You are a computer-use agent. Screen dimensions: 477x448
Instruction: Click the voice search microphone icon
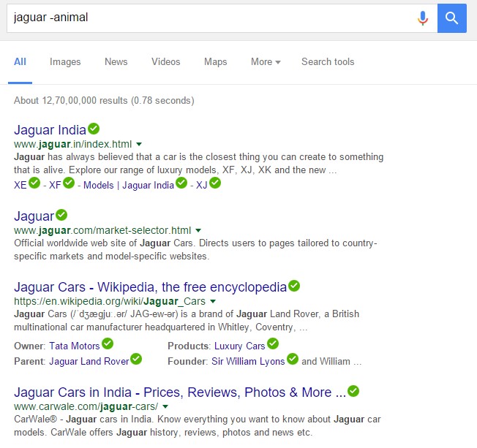pyautogui.click(x=423, y=18)
